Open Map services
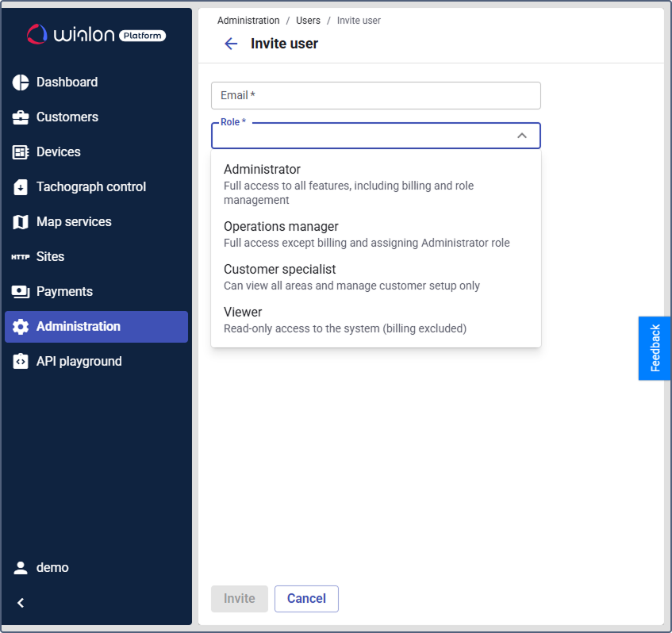 (x=74, y=221)
